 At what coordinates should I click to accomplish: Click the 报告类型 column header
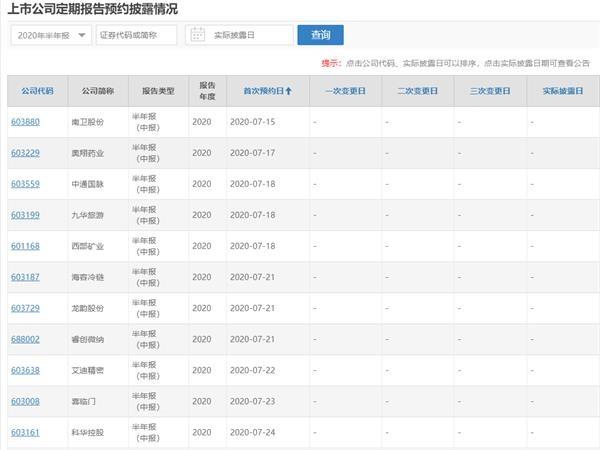158,91
